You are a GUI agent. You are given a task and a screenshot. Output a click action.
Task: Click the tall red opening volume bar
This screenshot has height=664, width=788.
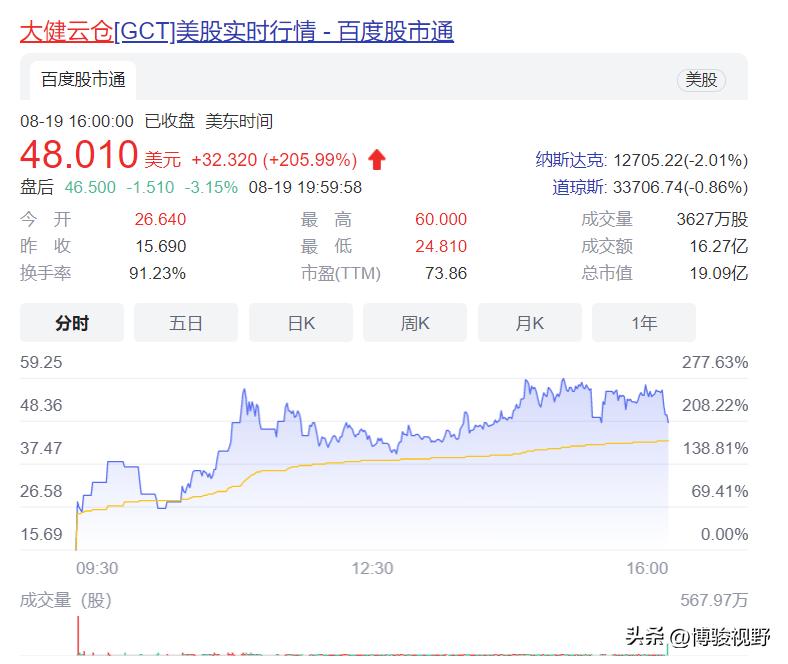(78, 635)
